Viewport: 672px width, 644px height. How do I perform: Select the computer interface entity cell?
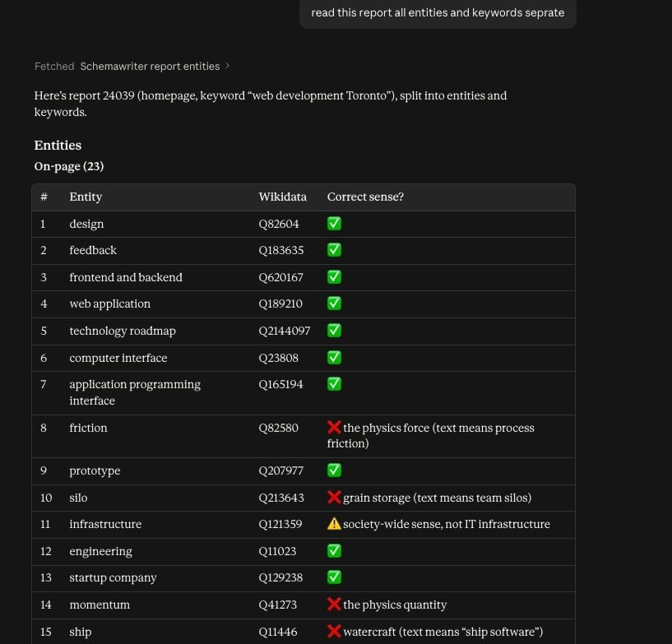click(x=118, y=358)
